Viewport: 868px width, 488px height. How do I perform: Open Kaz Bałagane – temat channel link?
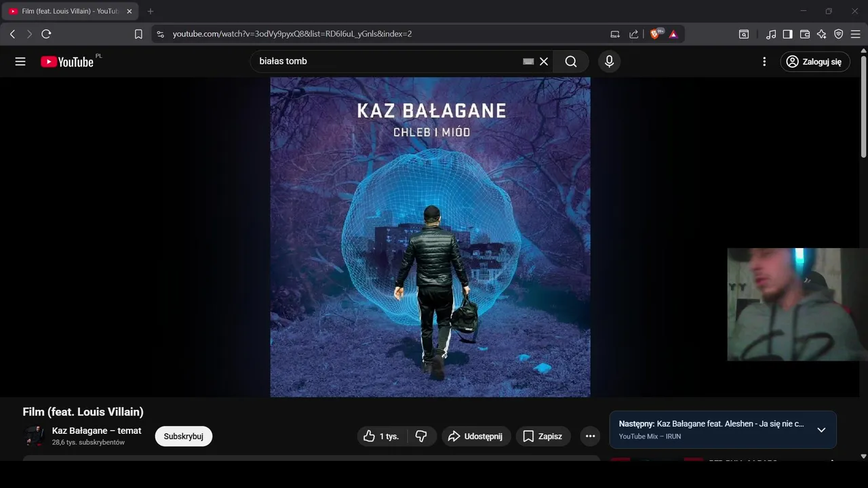click(x=97, y=430)
